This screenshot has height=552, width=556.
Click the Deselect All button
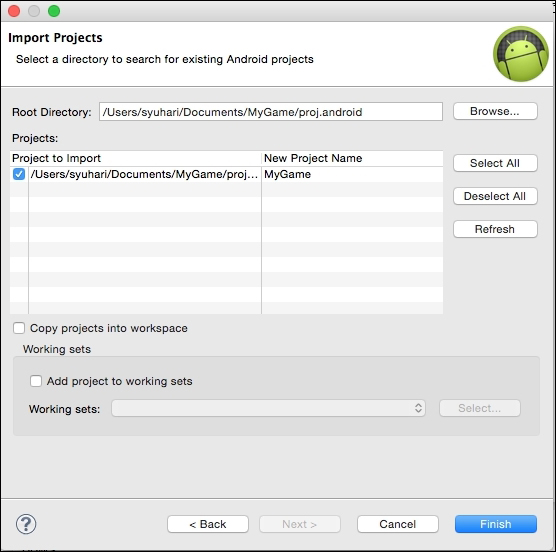495,196
